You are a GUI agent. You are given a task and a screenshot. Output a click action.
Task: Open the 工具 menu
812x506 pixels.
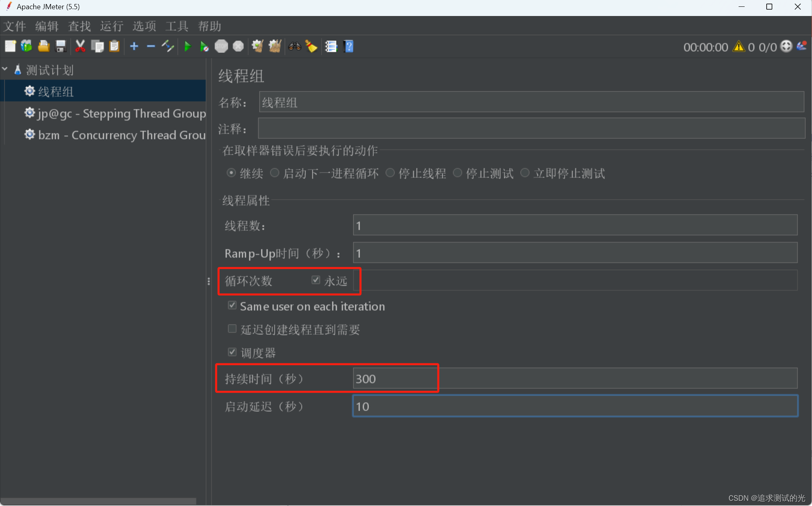(177, 26)
